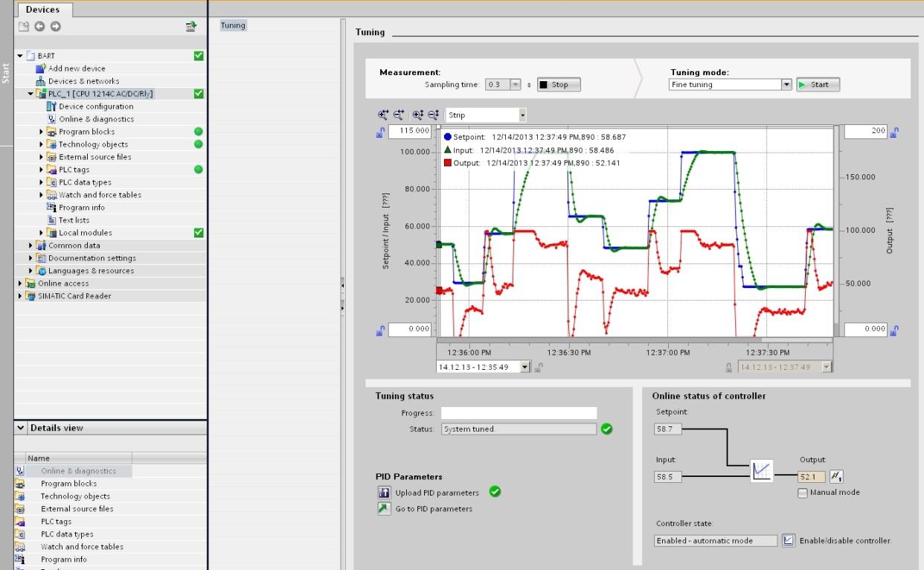924x570 pixels.
Task: Click the chart vertical scrollbar
Action: click(836, 231)
